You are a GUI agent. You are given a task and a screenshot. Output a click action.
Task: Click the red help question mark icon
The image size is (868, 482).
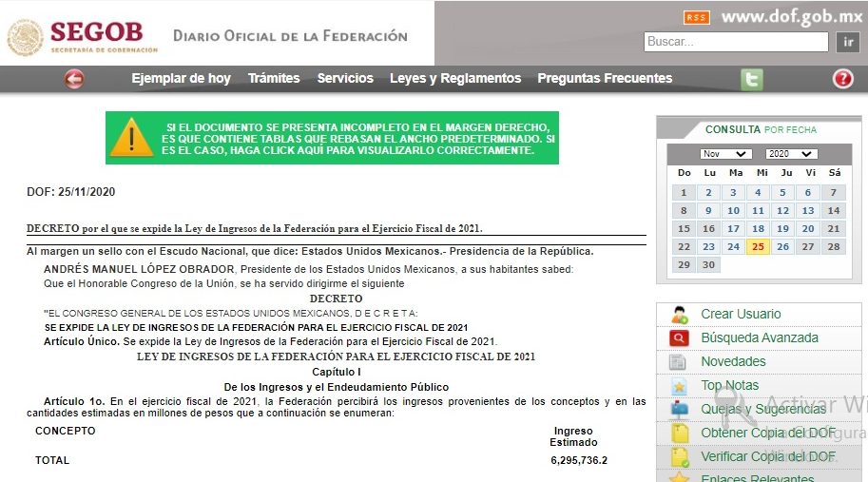pos(842,79)
